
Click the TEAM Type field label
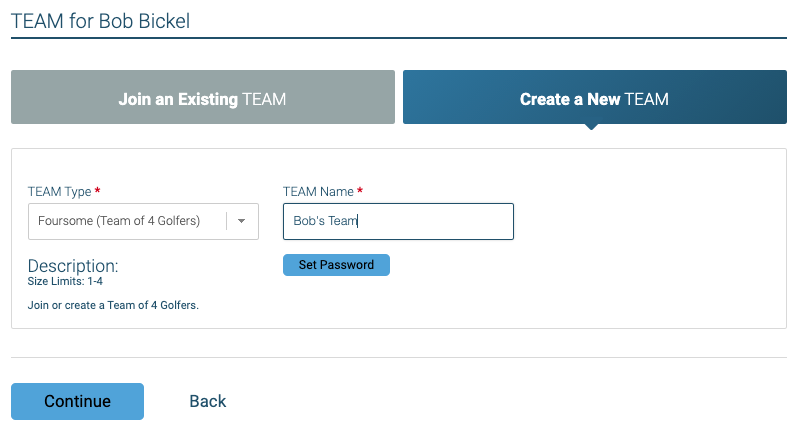click(x=59, y=191)
